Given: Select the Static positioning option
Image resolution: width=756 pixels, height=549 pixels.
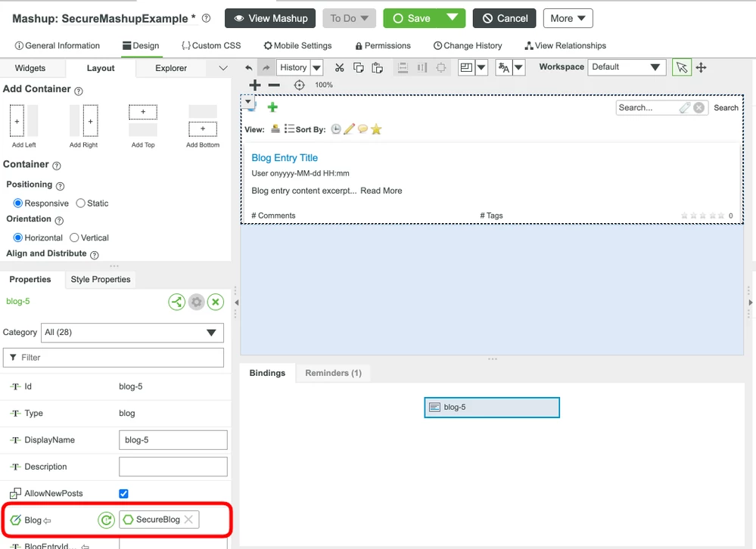Looking at the screenshot, I should coord(80,203).
